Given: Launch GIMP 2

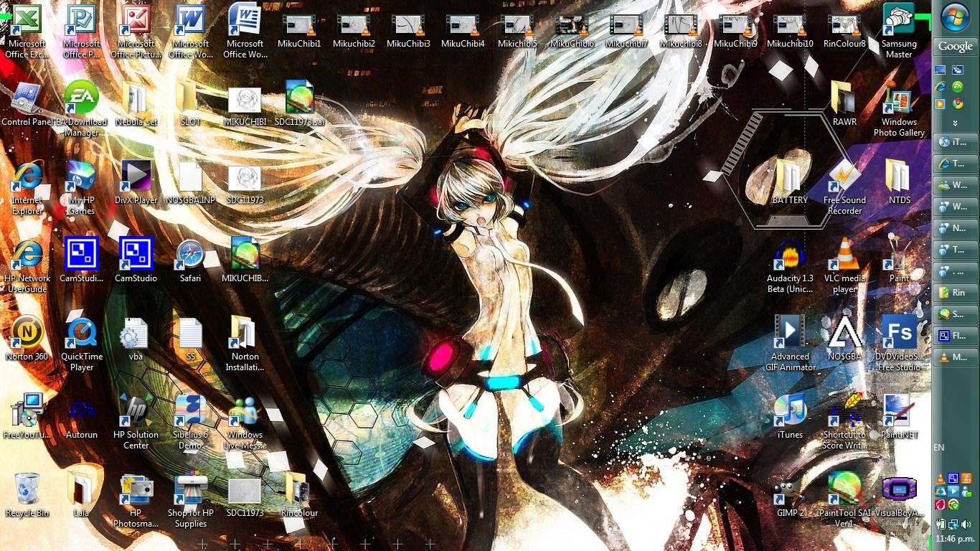Looking at the screenshot, I should pos(790,496).
